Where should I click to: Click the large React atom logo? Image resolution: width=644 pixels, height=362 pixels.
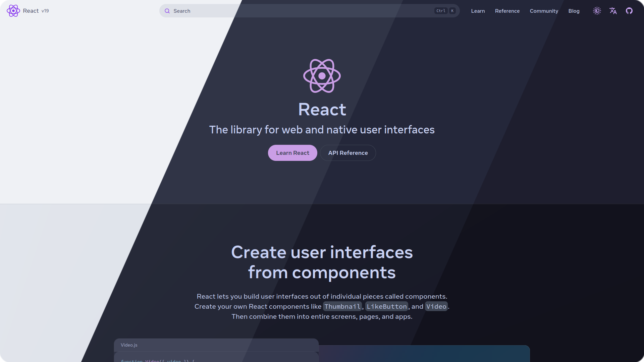322,76
